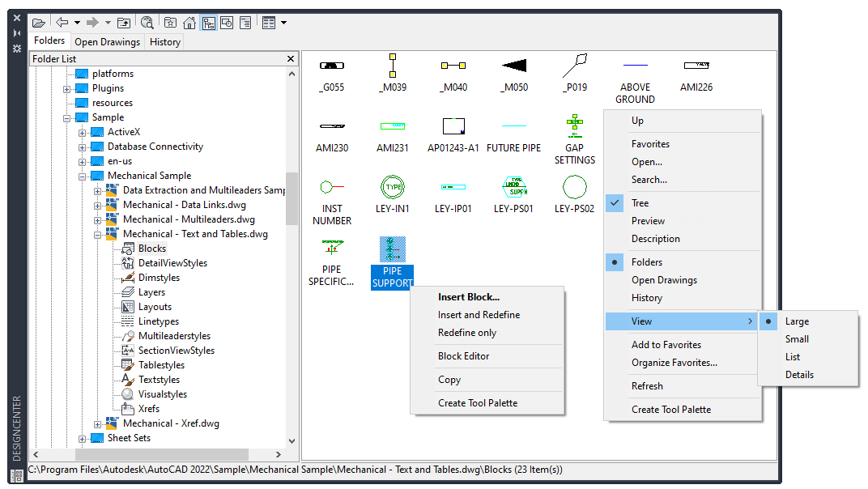Choose Block Editor from context menu

click(463, 356)
